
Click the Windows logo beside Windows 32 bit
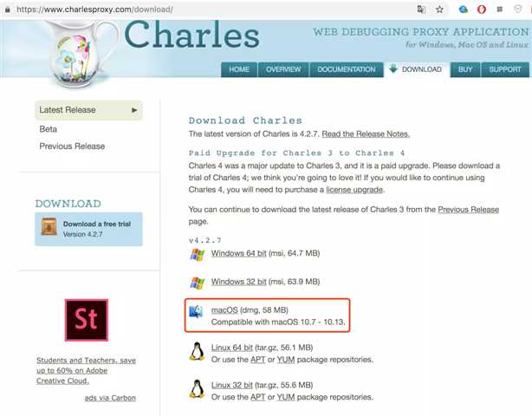198,283
